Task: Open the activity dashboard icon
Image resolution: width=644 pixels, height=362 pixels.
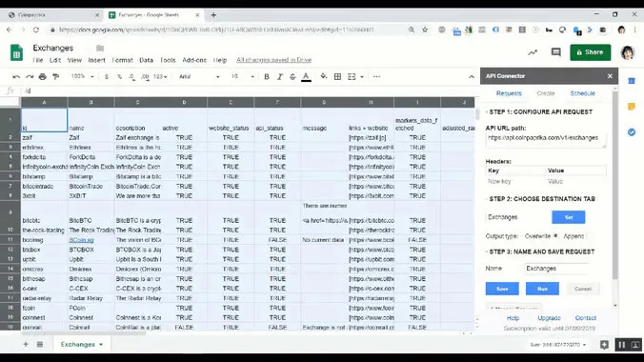Action: (x=533, y=52)
